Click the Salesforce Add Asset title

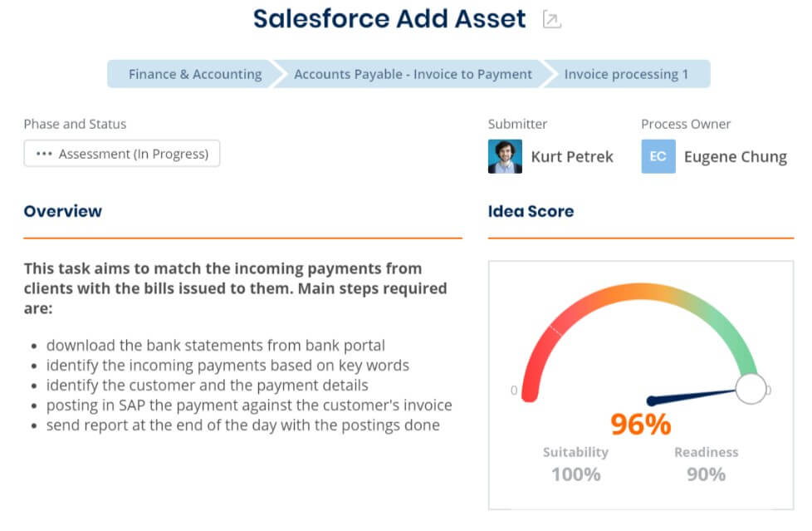(x=389, y=18)
